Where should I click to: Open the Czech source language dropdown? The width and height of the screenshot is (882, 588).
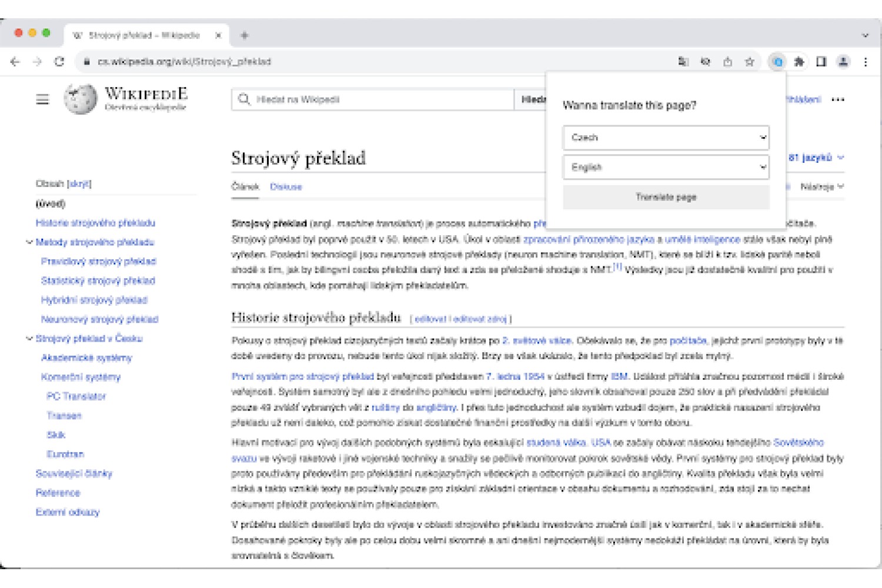click(666, 138)
